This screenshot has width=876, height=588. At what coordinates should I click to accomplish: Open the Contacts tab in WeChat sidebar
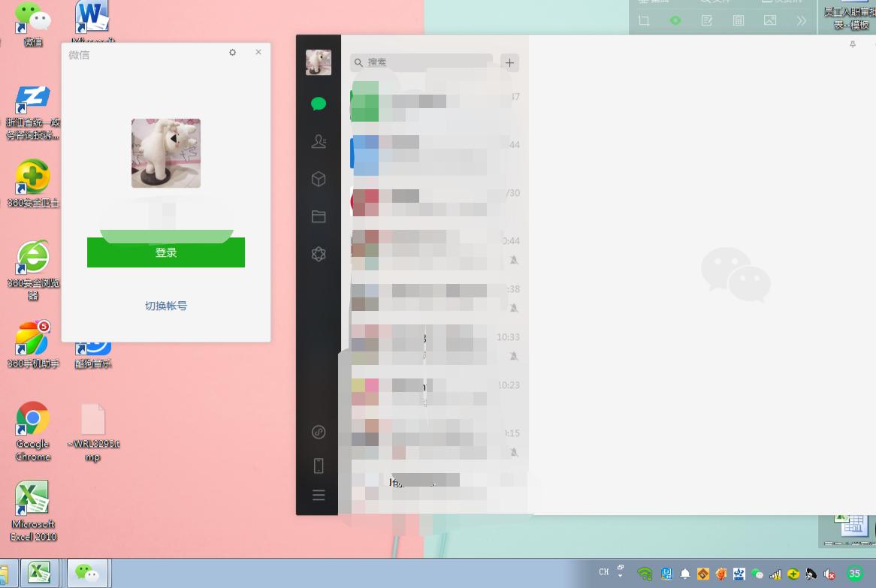(x=319, y=141)
